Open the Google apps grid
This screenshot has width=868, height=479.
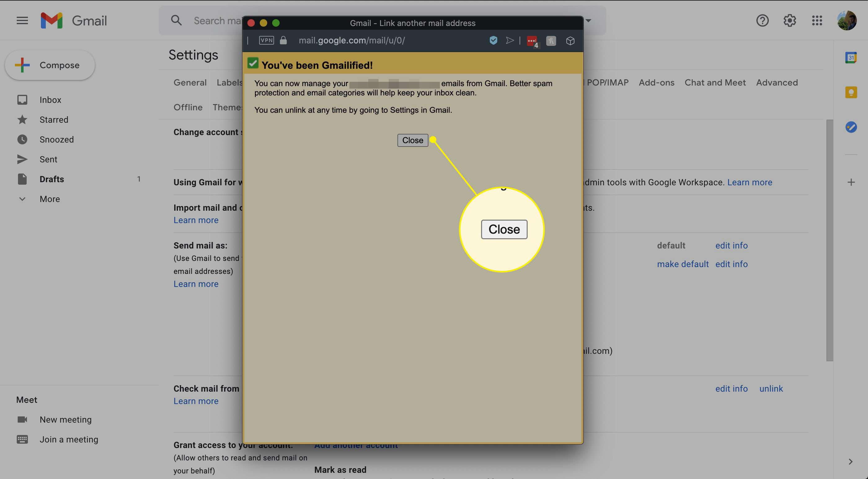point(817,20)
